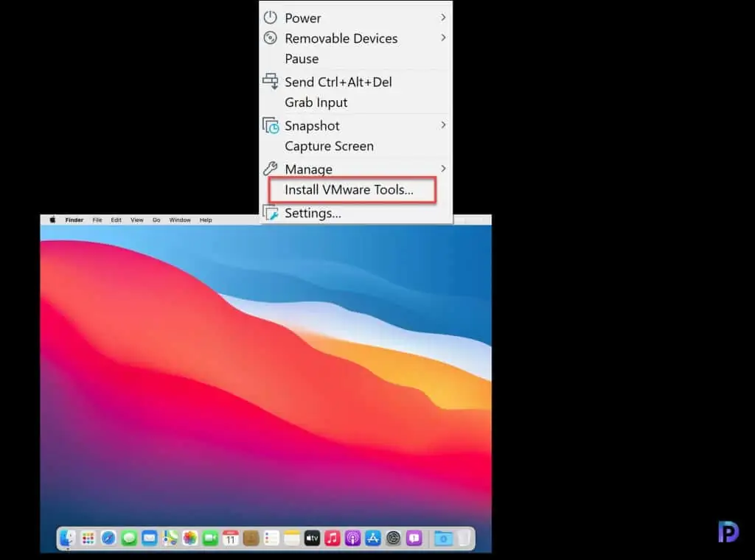The height and width of the screenshot is (560, 755).
Task: Open System Preferences gear in Dock
Action: [394, 539]
